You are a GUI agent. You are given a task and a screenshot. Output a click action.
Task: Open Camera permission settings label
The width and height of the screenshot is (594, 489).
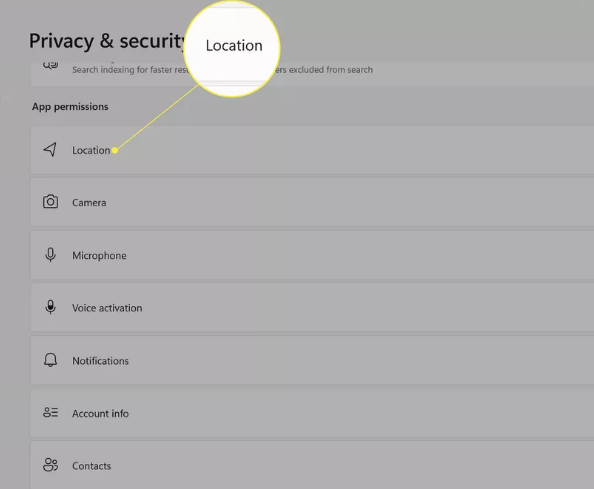89,203
